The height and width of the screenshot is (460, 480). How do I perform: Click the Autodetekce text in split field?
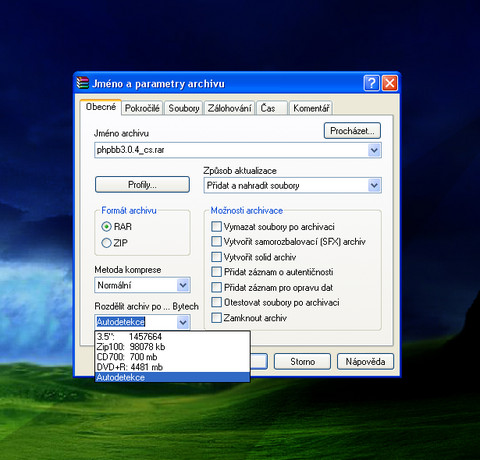pos(121,322)
